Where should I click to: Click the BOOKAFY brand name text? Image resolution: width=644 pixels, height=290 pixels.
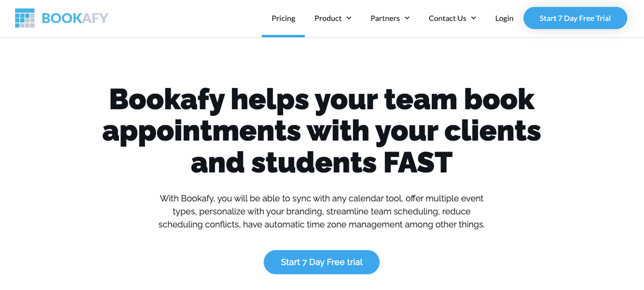coord(74,18)
